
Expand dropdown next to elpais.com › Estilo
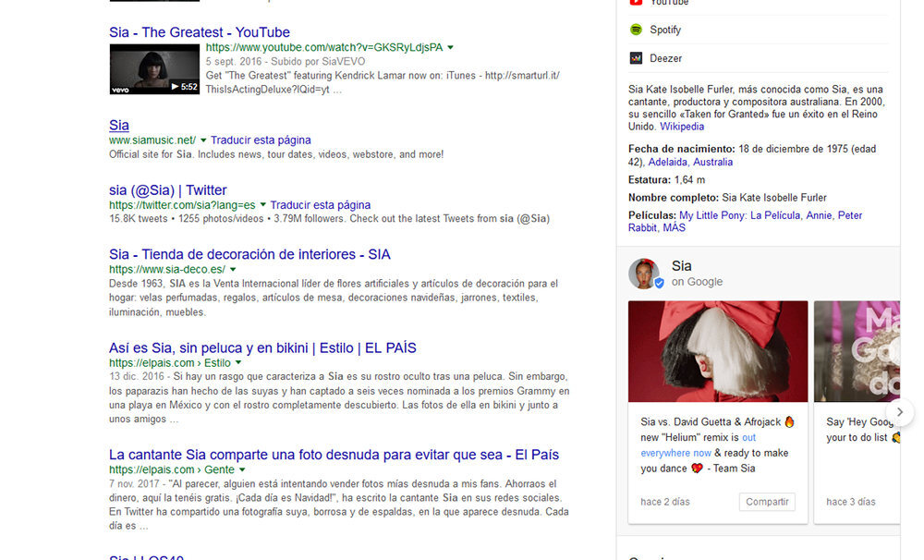click(x=238, y=363)
